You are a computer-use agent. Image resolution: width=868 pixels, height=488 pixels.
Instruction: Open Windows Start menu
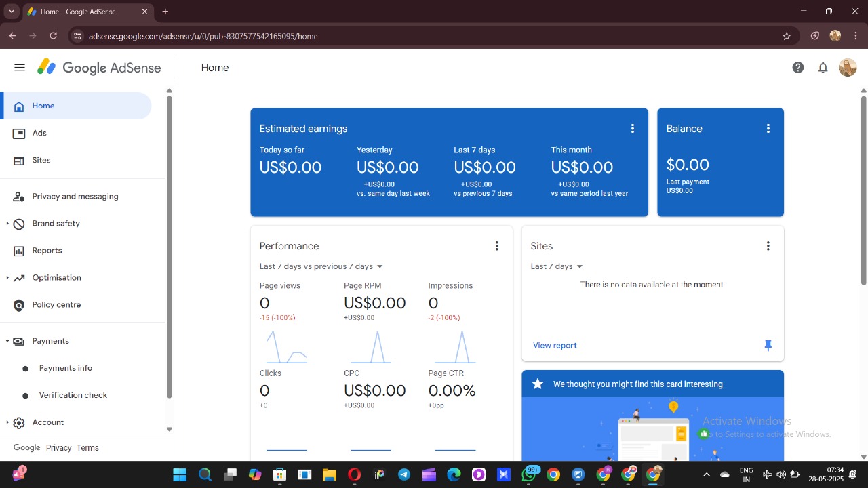180,474
